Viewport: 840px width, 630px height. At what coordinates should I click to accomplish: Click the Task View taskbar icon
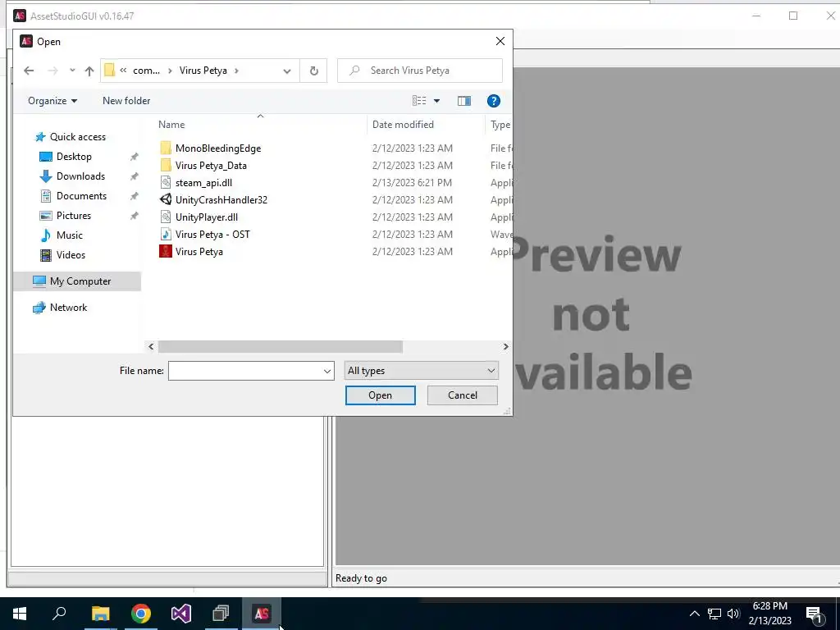[x=221, y=614]
